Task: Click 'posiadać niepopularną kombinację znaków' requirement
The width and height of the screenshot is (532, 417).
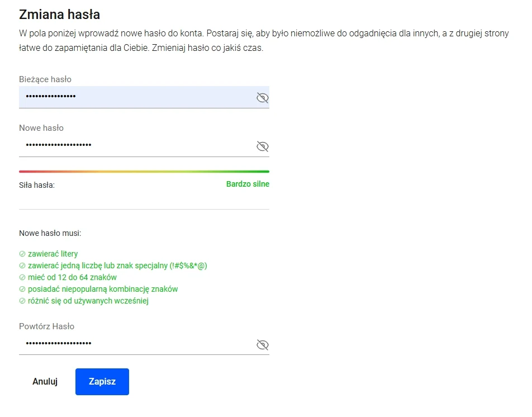Action: point(103,289)
